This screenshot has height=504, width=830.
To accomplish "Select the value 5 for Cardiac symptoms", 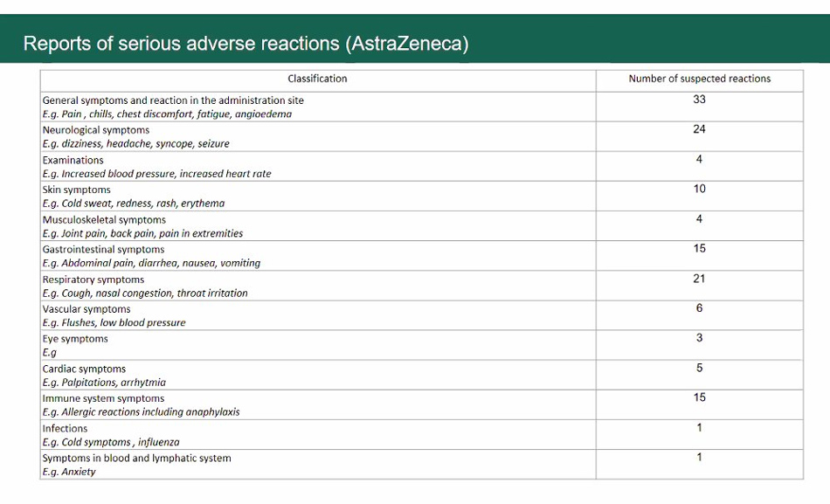I will pyautogui.click(x=699, y=368).
